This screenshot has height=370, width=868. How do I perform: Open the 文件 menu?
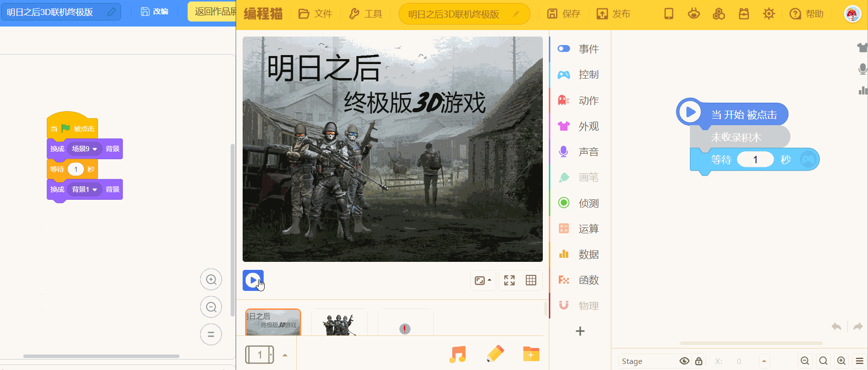[315, 14]
